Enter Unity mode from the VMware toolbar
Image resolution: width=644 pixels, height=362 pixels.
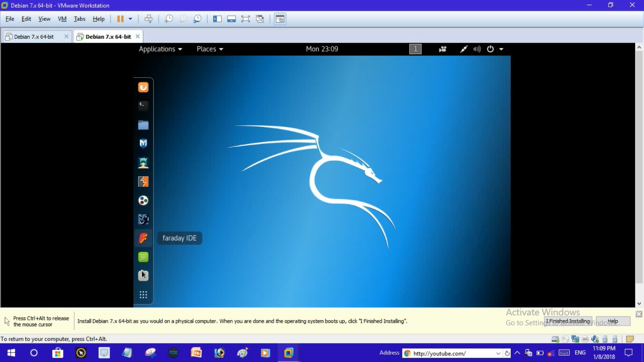click(260, 19)
